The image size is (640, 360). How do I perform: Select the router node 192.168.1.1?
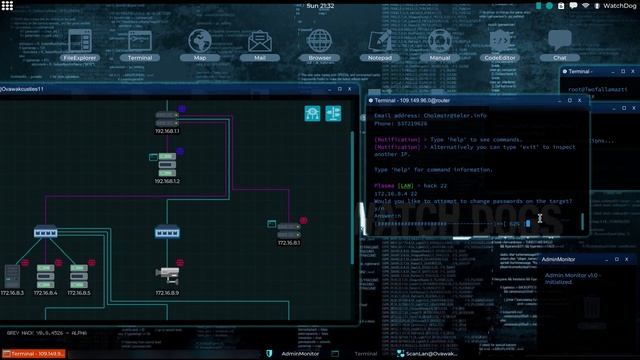click(167, 119)
